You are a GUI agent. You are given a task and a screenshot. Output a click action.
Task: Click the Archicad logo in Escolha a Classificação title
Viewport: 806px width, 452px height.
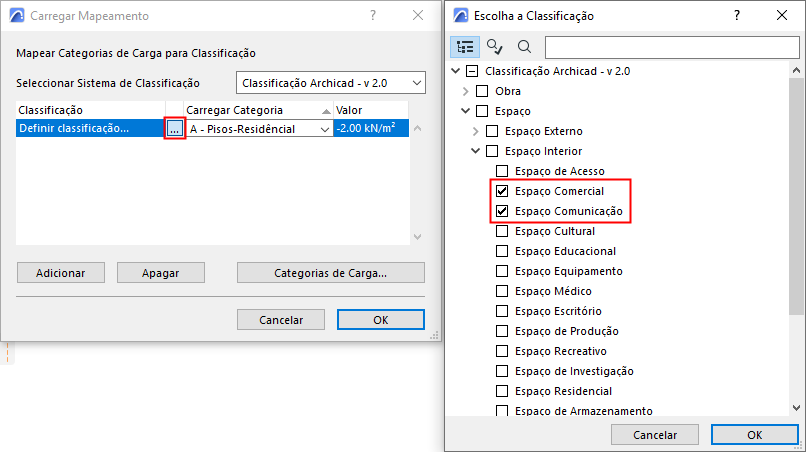pyautogui.click(x=462, y=16)
